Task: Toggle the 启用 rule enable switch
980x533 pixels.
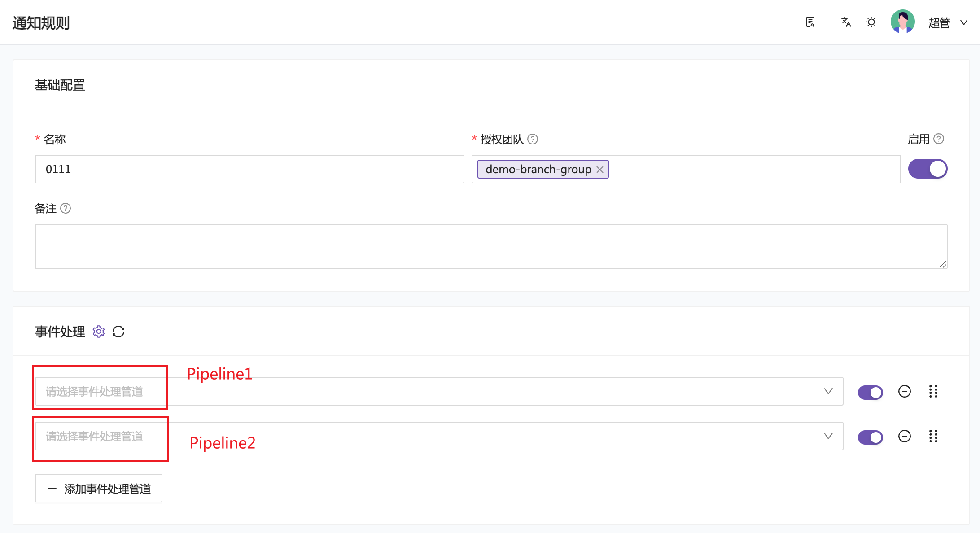Action: pyautogui.click(x=927, y=169)
